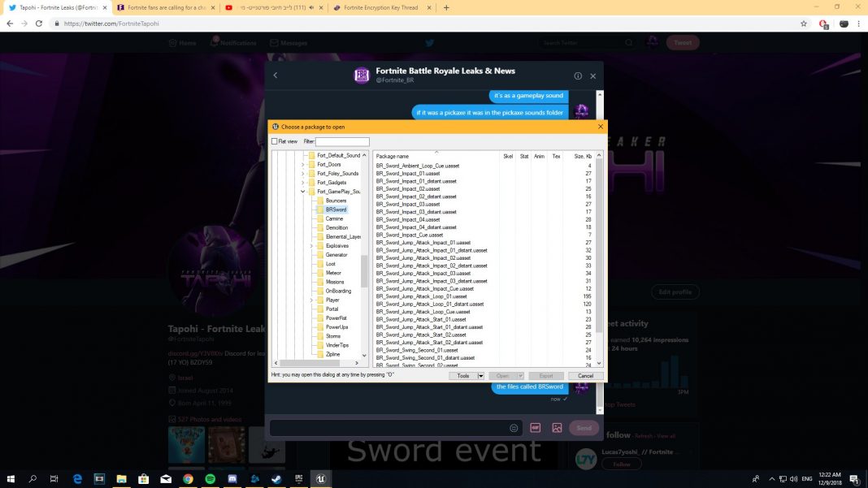Go back in the Twitter messages panel

(x=276, y=76)
